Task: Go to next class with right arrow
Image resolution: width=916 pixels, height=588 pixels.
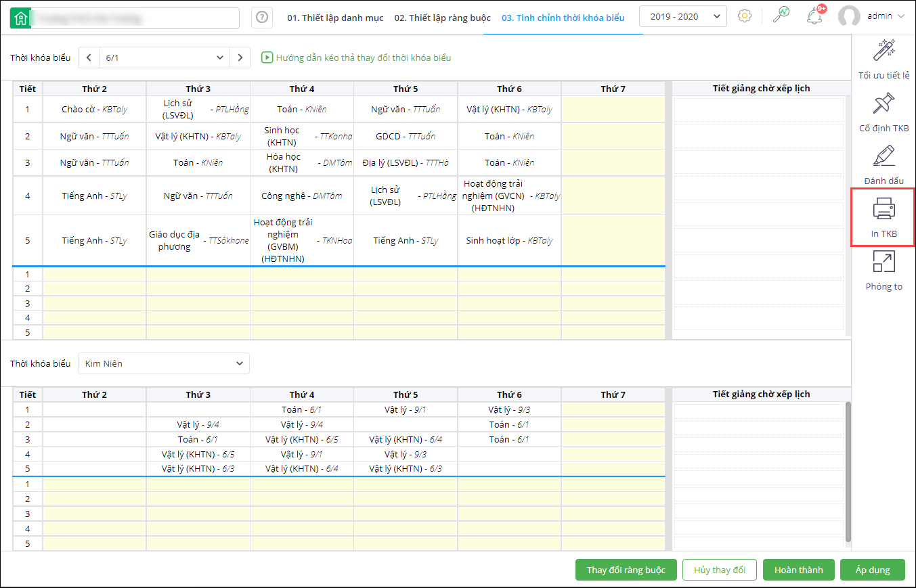Action: [240, 58]
